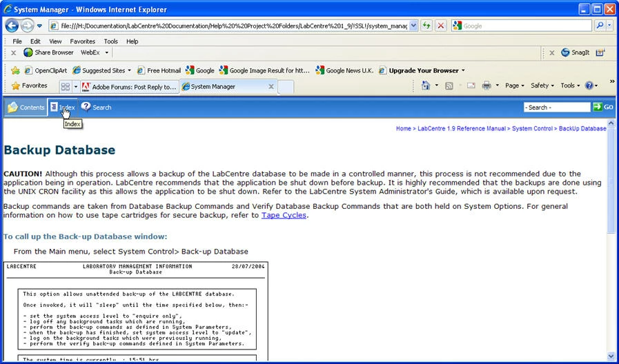619x364 pixels.
Task: Click the blue Help question mark icon
Action: [589, 85]
